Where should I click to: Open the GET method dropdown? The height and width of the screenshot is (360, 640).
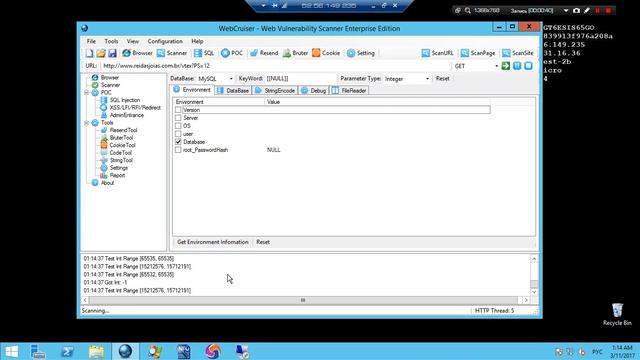(x=497, y=66)
